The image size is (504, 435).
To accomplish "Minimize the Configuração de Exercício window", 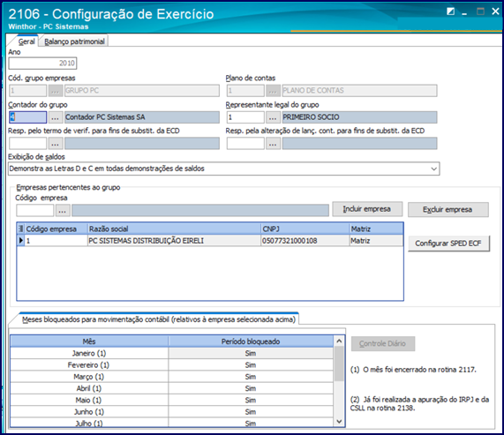I will coord(464,13).
